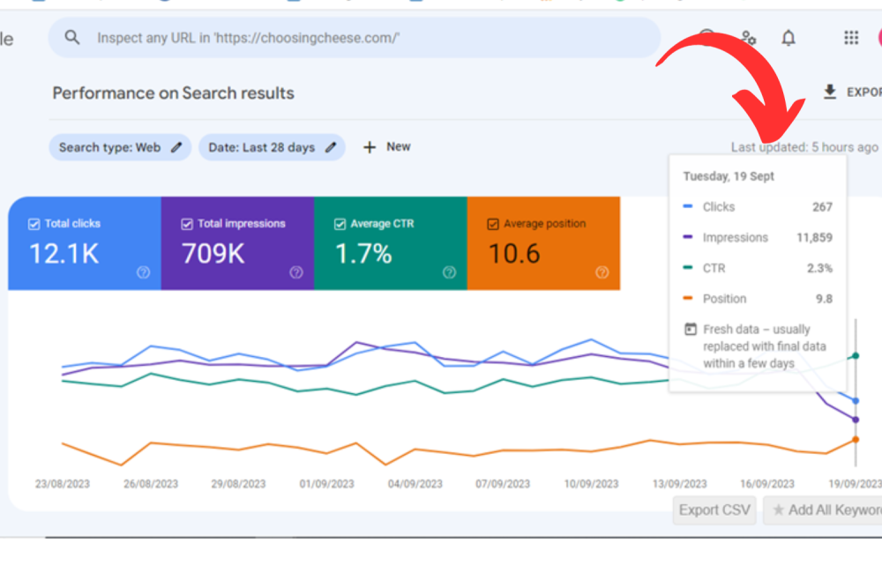Click the Add All Keywords button
This screenshot has width=882, height=588.
(x=825, y=510)
